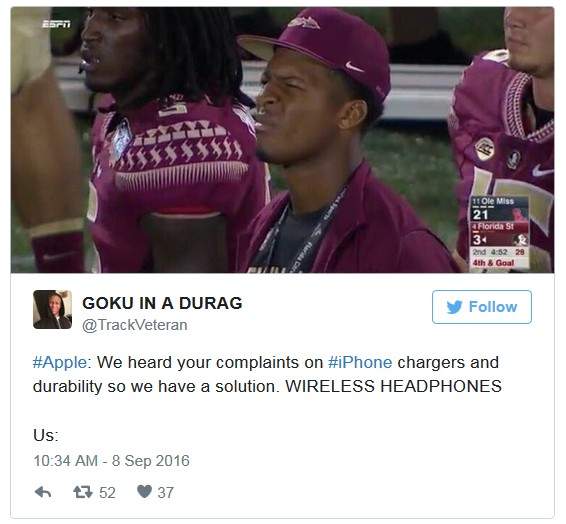Open the ESPN logo watermark in the image
The width and height of the screenshot is (566, 524).
pyautogui.click(x=56, y=24)
